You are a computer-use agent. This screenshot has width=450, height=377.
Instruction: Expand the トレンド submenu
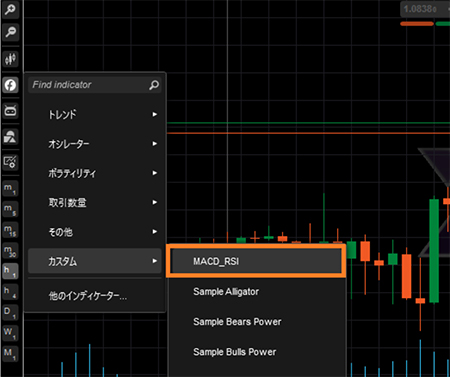95,114
